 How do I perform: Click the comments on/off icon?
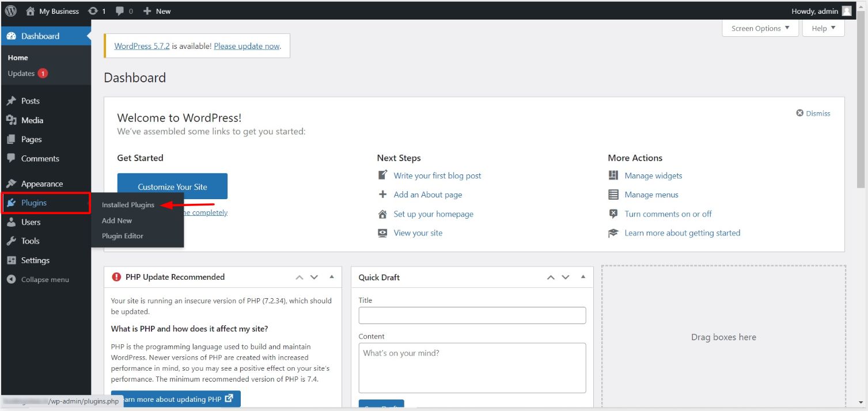(613, 214)
